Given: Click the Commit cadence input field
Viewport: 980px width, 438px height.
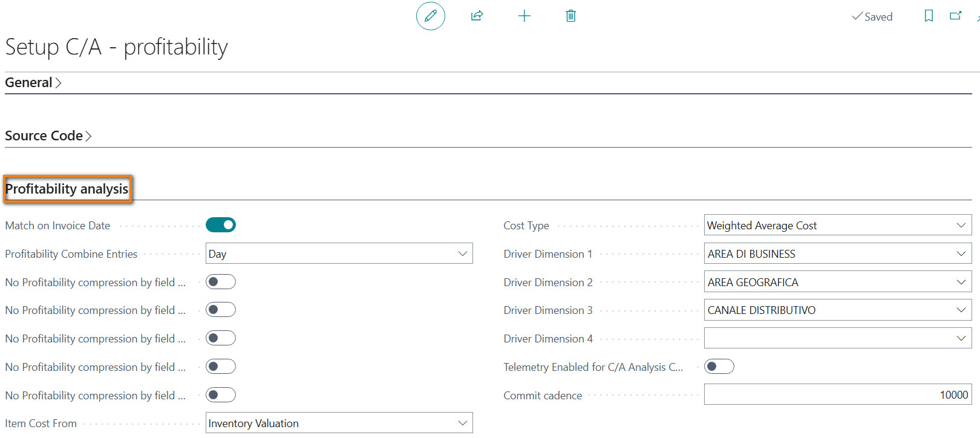Looking at the screenshot, I should (x=838, y=395).
